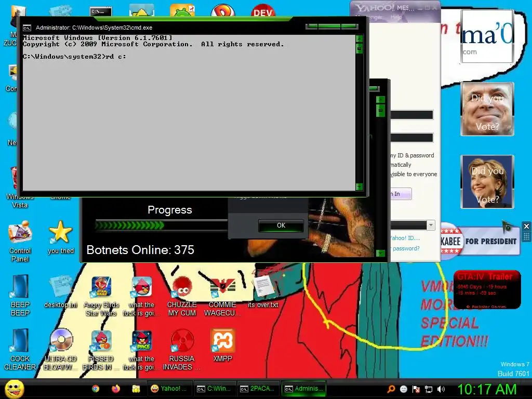Click the volume speaker tray icon
The height and width of the screenshot is (399, 532).
441,389
